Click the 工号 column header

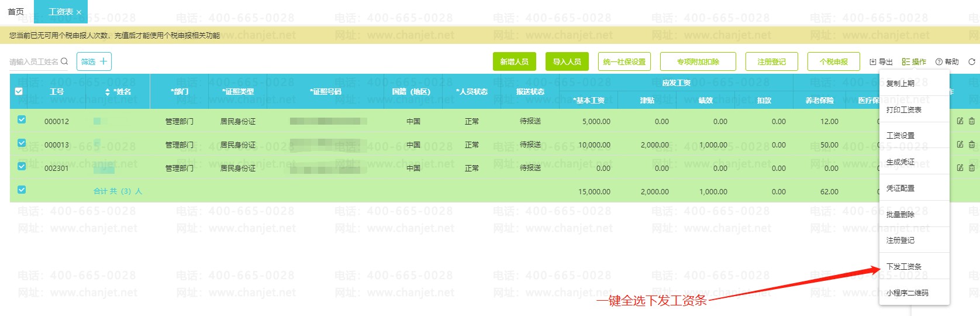pyautogui.click(x=57, y=92)
